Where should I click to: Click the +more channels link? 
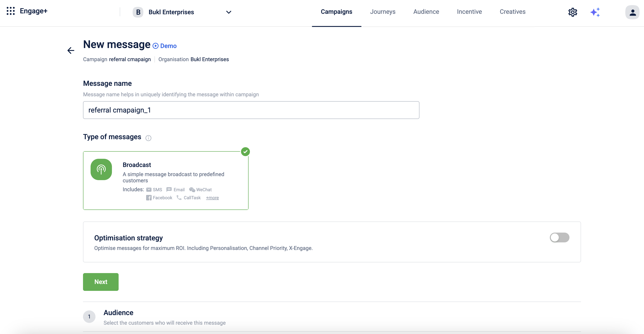(x=212, y=198)
